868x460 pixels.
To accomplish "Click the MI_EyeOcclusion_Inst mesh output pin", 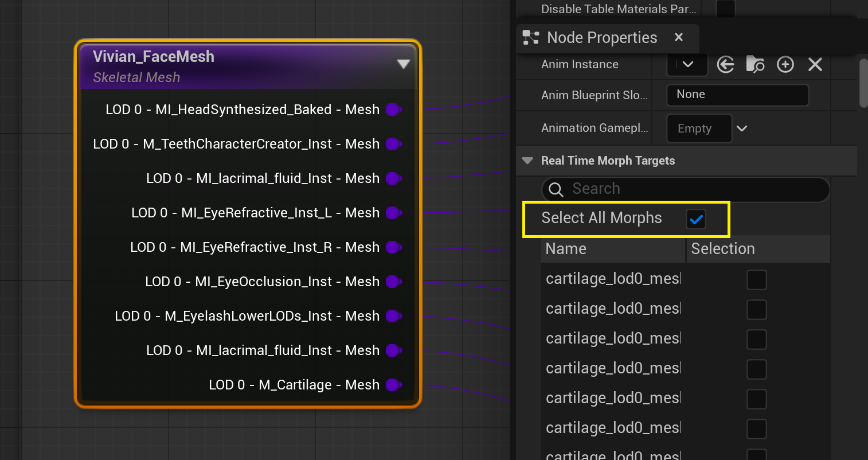I will tap(394, 282).
